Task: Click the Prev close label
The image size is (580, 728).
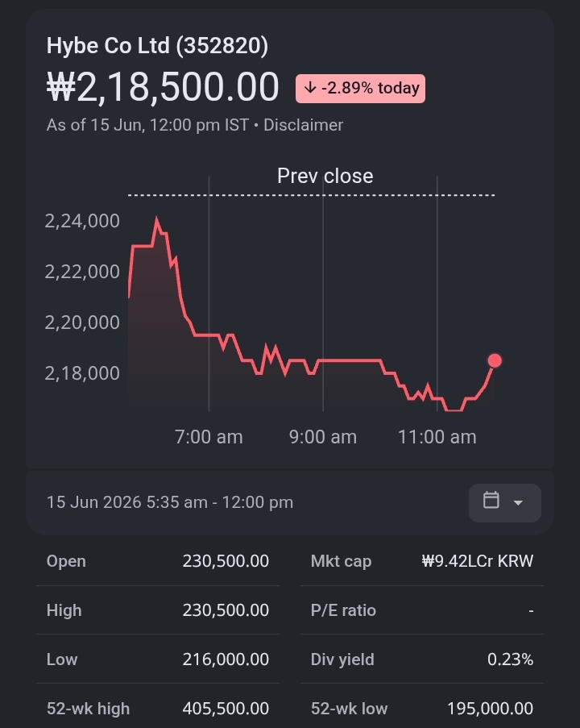Action: click(325, 176)
